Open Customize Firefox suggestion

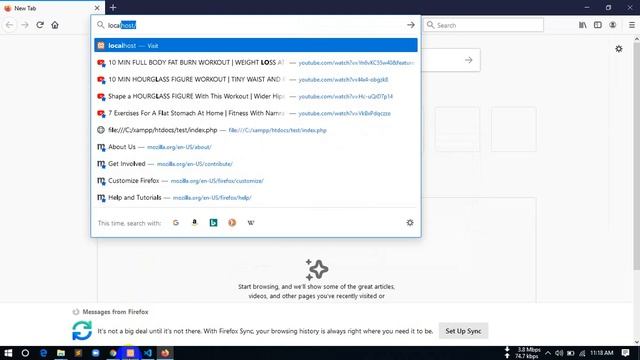click(x=256, y=180)
